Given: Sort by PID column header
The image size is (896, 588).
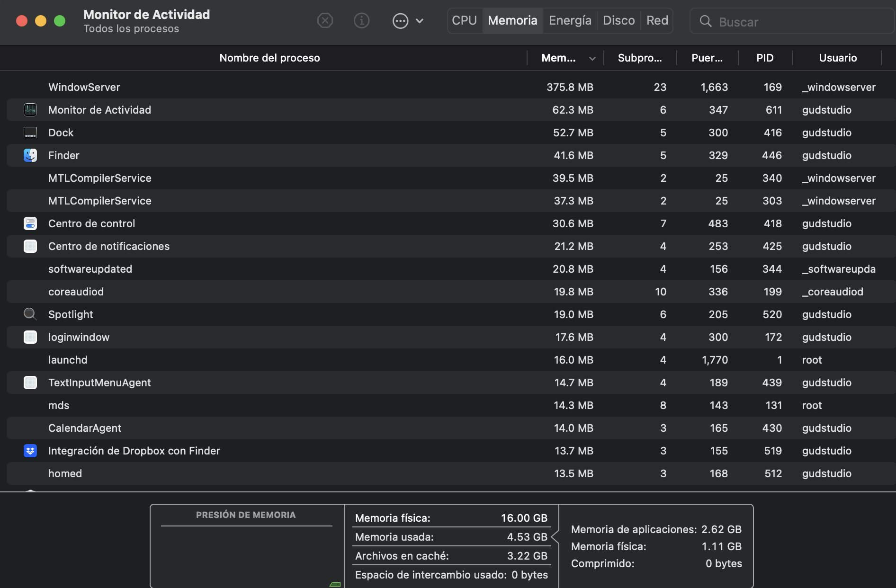Looking at the screenshot, I should click(x=764, y=58).
